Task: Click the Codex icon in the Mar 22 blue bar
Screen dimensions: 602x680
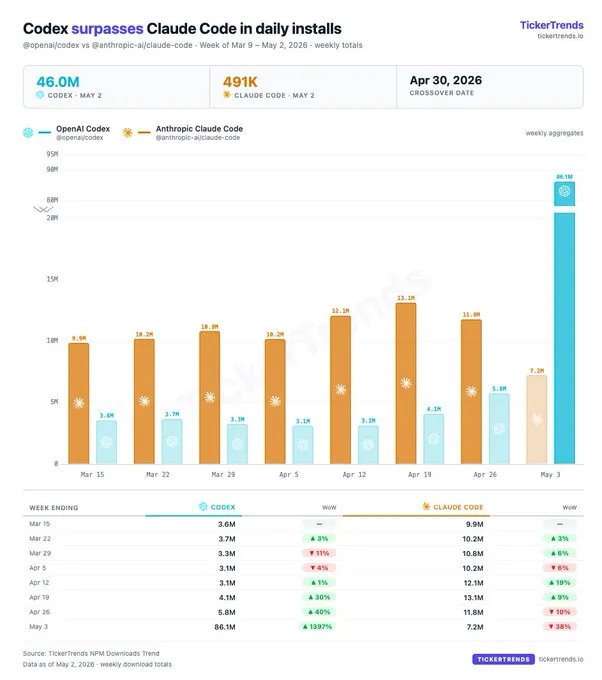Action: (172, 442)
